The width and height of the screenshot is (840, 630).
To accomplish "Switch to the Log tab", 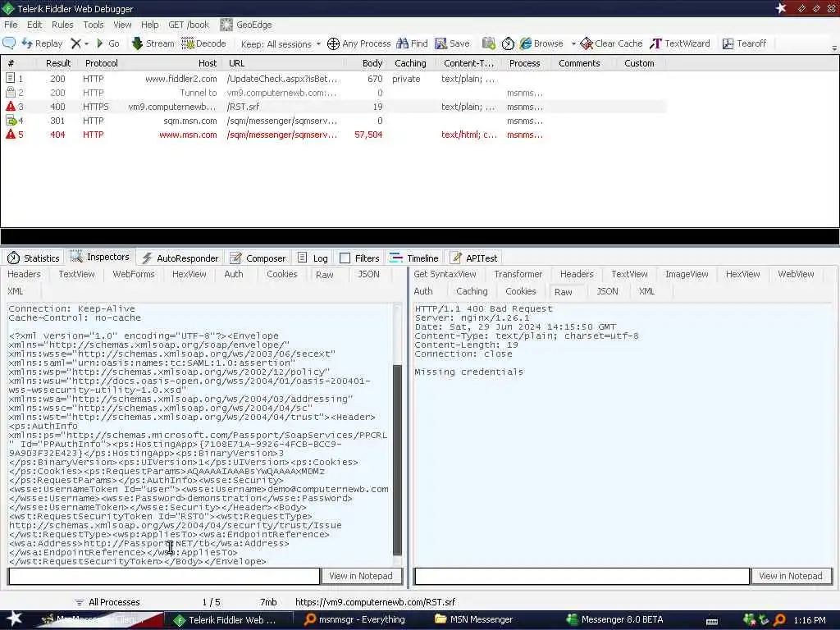I will click(x=313, y=258).
